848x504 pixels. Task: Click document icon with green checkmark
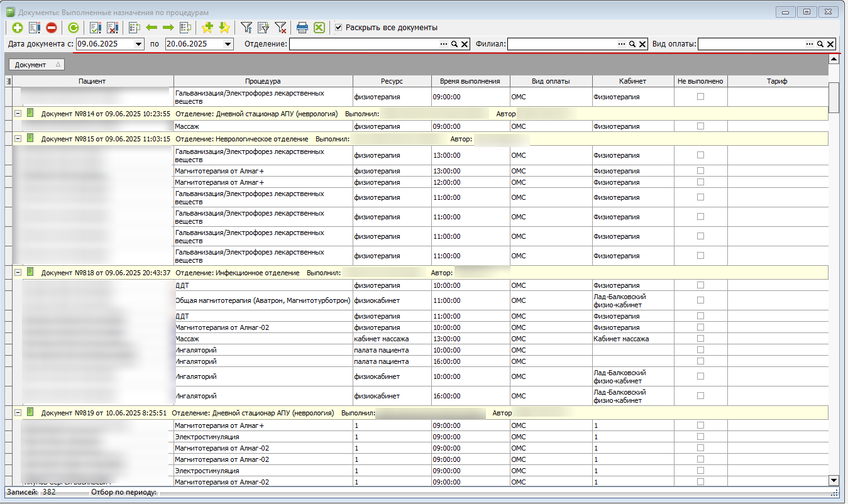(x=96, y=28)
